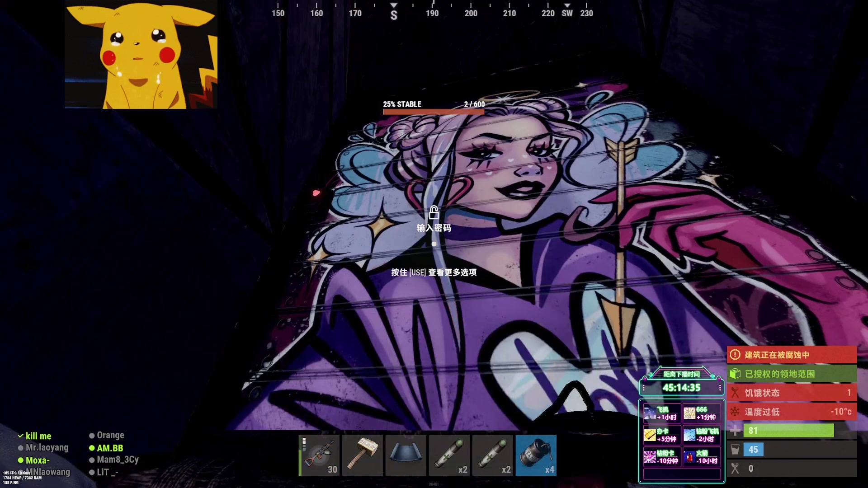Click the building decay warning icon
The height and width of the screenshot is (488, 868).
coord(736,355)
